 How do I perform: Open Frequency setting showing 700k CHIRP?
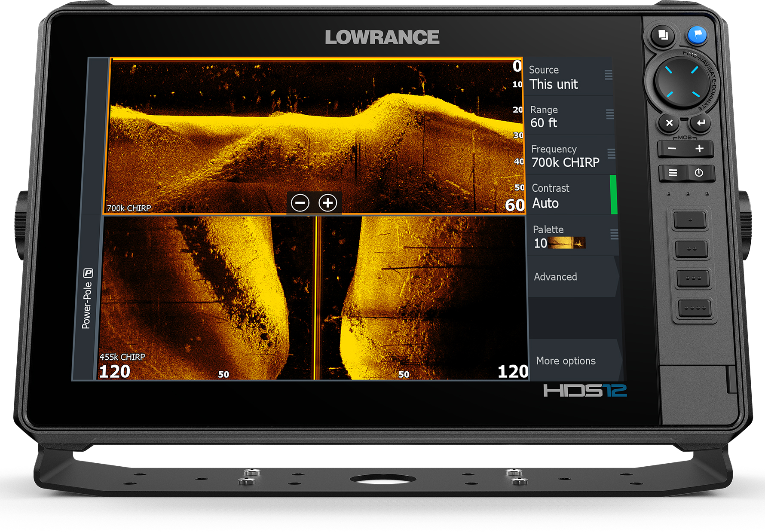pos(570,156)
